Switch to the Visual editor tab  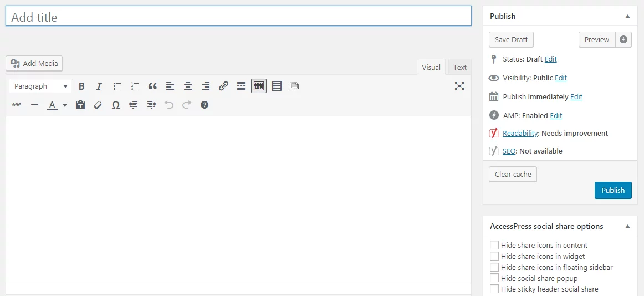coord(431,67)
